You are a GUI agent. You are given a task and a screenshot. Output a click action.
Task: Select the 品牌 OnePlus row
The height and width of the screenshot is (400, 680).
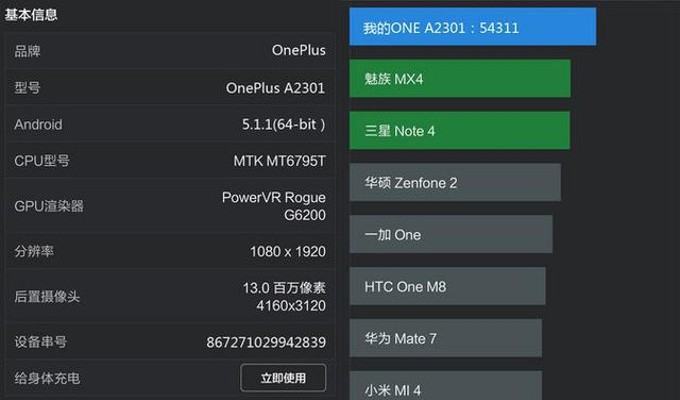pyautogui.click(x=169, y=50)
